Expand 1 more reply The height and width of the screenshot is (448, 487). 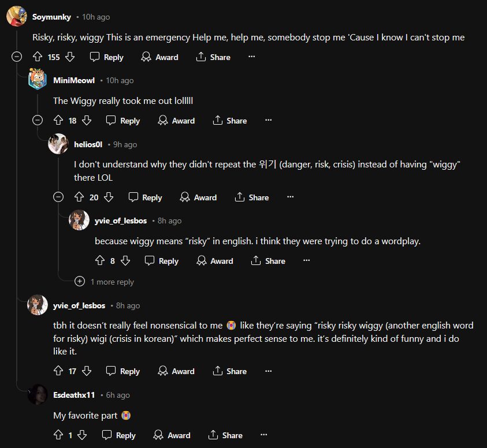80,282
